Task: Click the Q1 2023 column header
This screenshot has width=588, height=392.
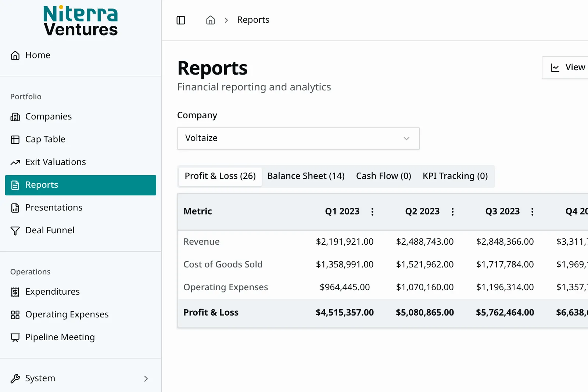Action: [342, 212]
